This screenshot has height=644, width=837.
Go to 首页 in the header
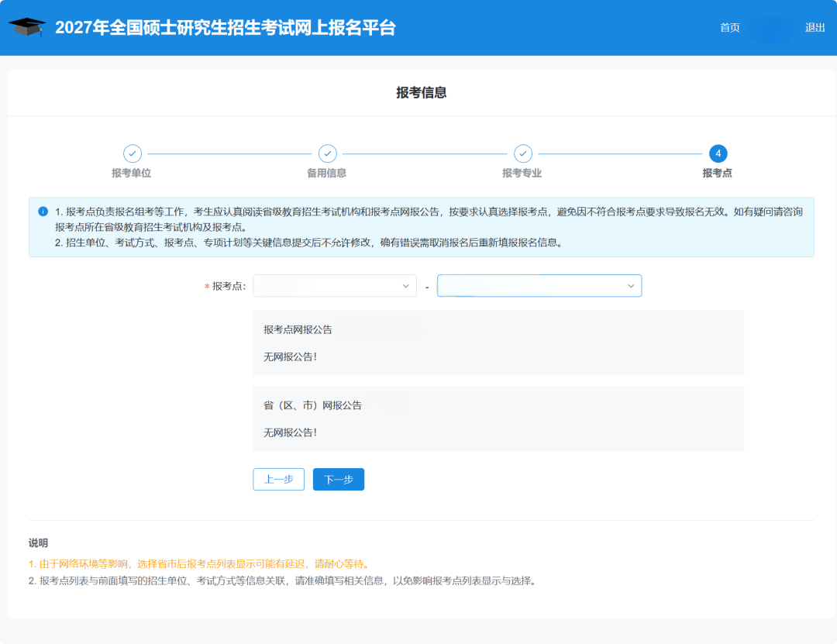point(730,28)
